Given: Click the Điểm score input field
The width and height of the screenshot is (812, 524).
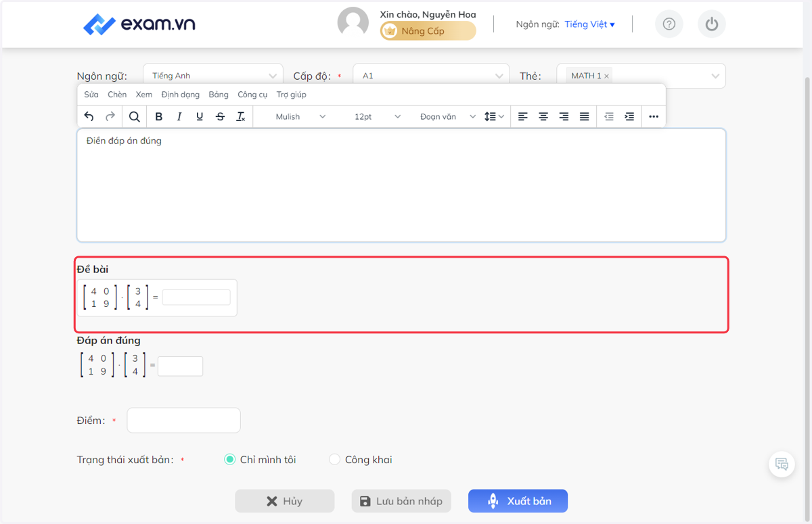Looking at the screenshot, I should pyautogui.click(x=183, y=421).
